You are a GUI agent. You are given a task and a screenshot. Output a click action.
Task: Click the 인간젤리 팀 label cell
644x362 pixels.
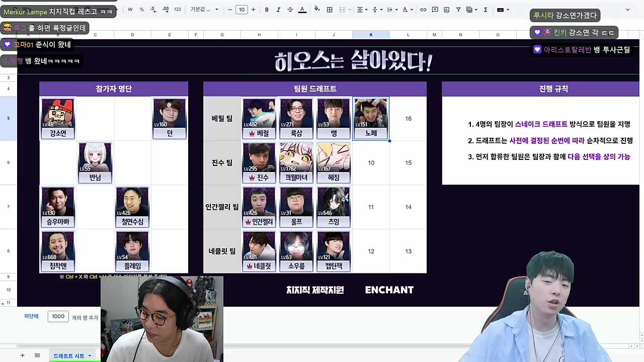pyautogui.click(x=222, y=207)
